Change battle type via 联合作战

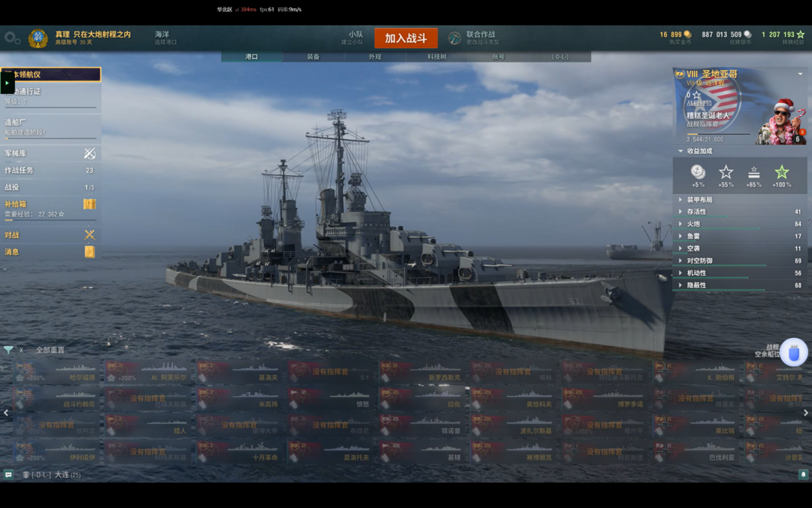pyautogui.click(x=481, y=38)
